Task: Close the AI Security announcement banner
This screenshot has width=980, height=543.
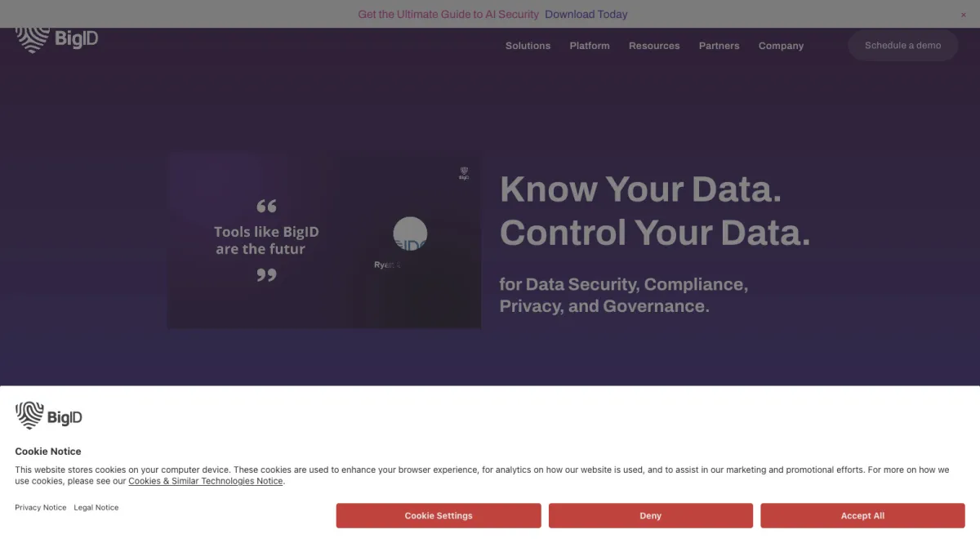Action: (964, 15)
